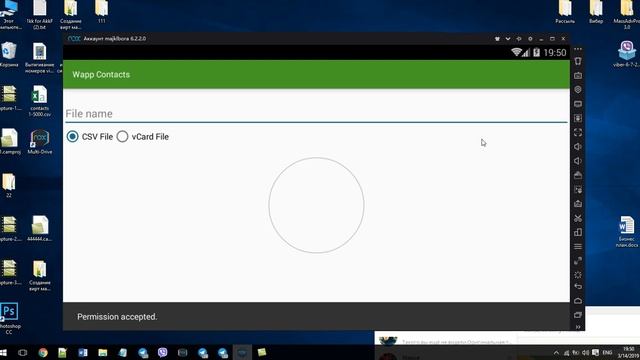Screen dimensions: 640x360
Task: Open Nox title bar dropdown arrow
Action: pyautogui.click(x=508, y=39)
